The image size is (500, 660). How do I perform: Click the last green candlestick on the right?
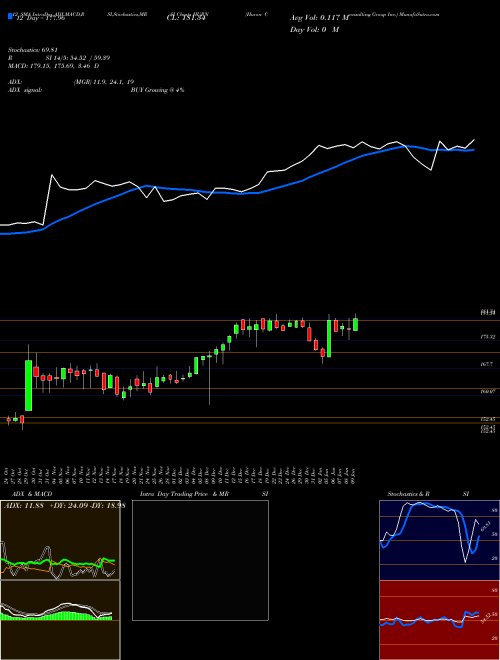[356, 325]
